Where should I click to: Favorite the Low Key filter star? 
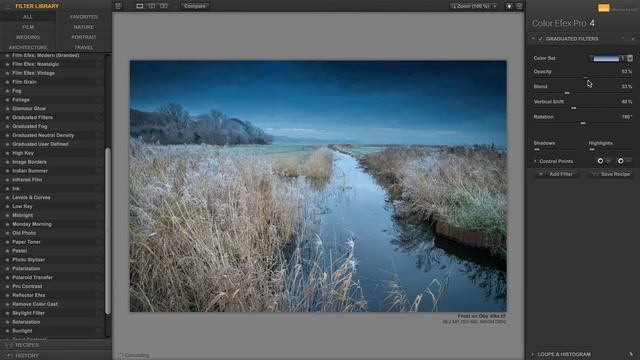7,207
